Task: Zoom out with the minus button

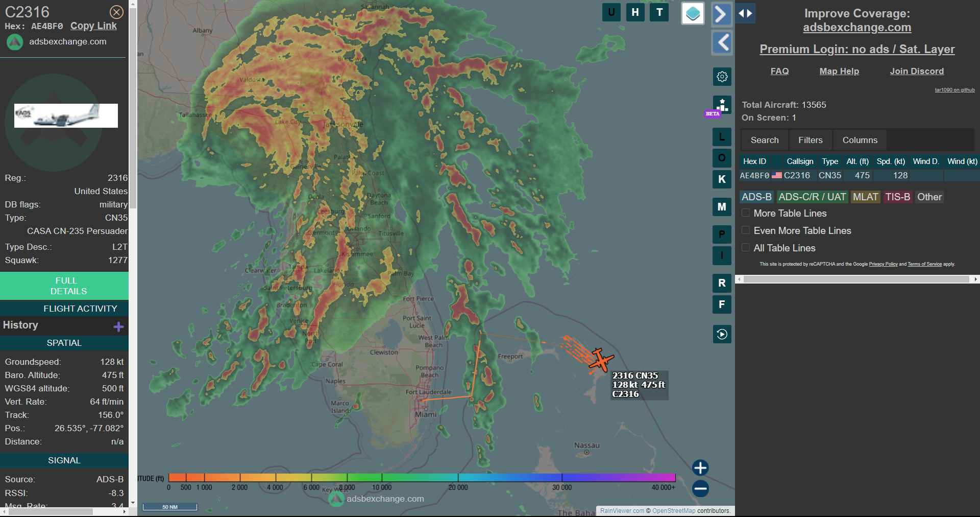Action: coord(700,488)
